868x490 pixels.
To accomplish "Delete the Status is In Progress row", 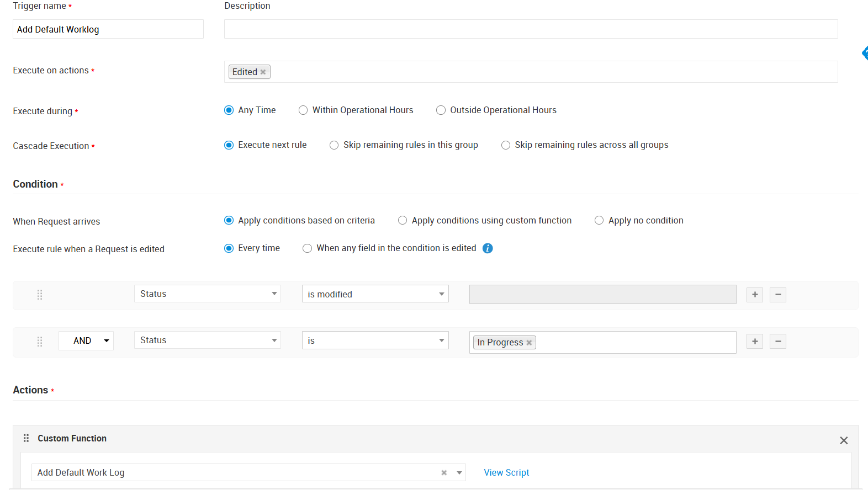I will click(777, 341).
